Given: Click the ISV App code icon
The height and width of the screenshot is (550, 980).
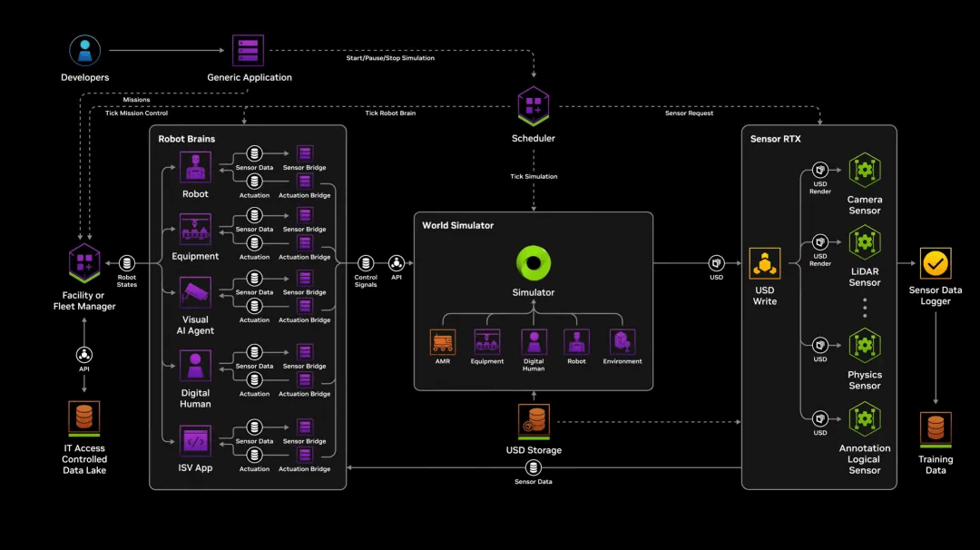Looking at the screenshot, I should point(194,440).
